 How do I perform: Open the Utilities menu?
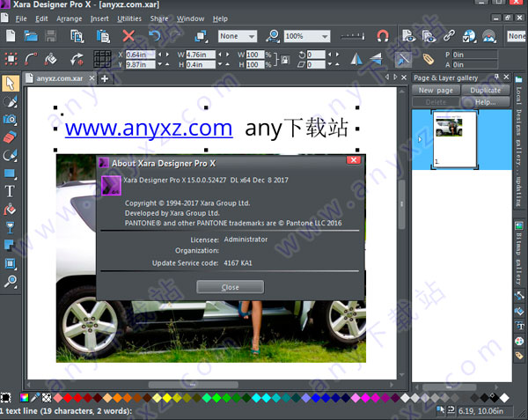click(x=129, y=18)
